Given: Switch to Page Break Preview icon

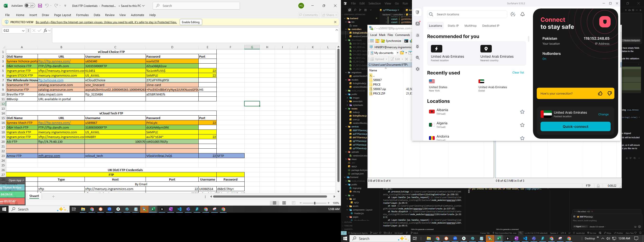Looking at the screenshot, I should click(x=294, y=203).
